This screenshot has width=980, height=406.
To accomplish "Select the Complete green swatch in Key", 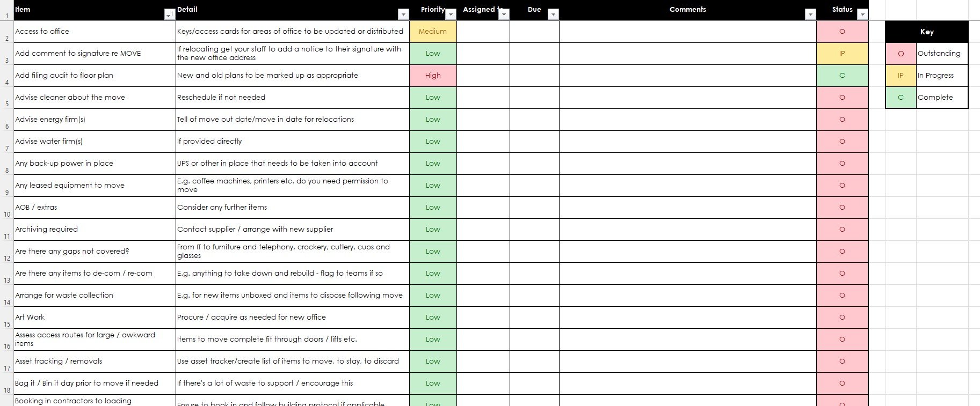I will (901, 98).
